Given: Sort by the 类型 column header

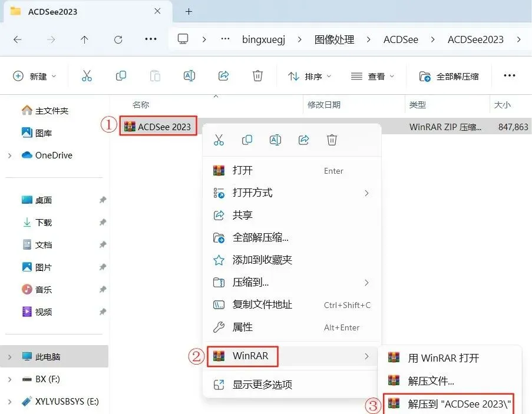Looking at the screenshot, I should pos(417,105).
